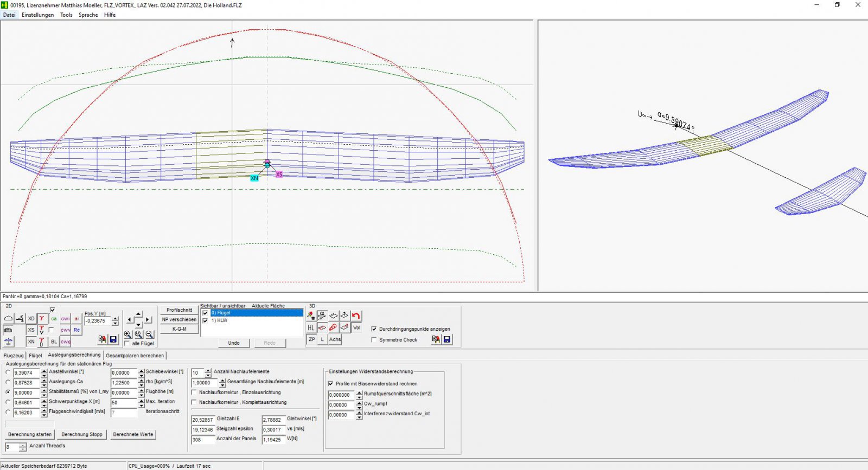Click the zoom 1:1 magnifier icon
Screen dimensions: 868x470
138,334
